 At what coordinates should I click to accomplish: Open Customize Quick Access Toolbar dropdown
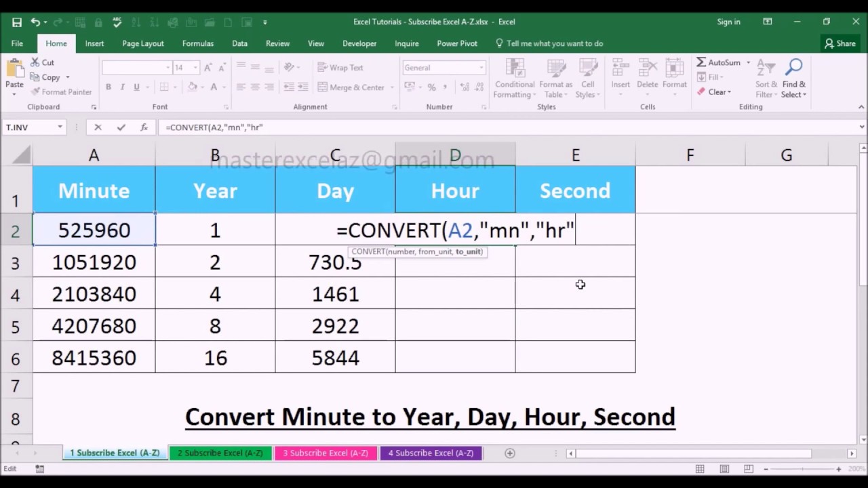265,22
